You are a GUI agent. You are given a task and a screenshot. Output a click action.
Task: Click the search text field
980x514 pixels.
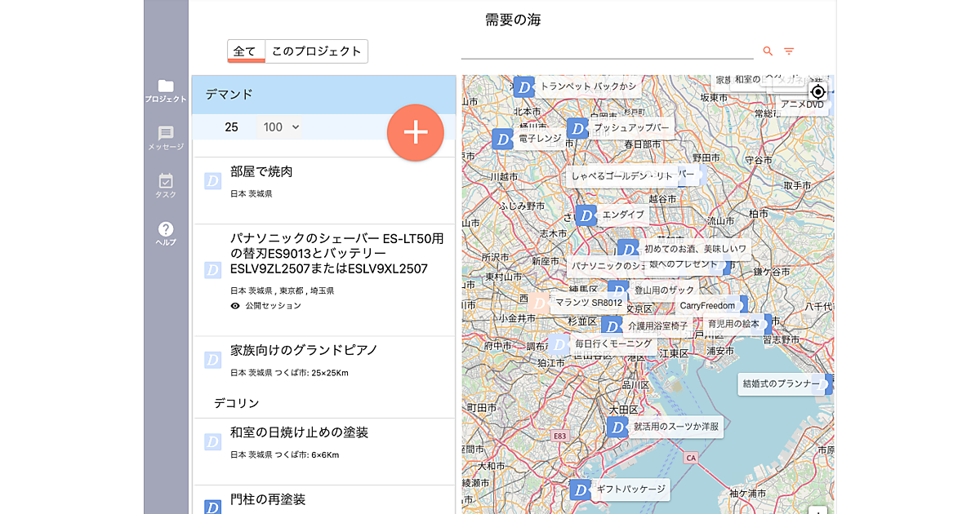607,50
